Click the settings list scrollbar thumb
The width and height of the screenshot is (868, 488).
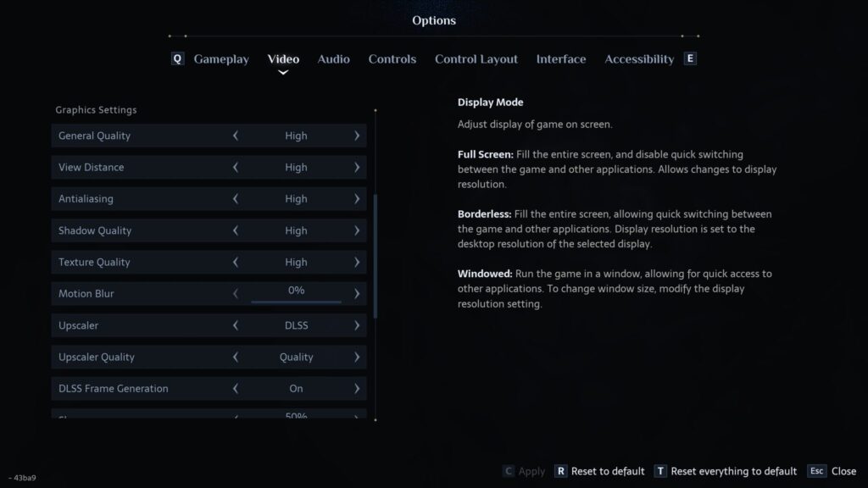pyautogui.click(x=376, y=256)
